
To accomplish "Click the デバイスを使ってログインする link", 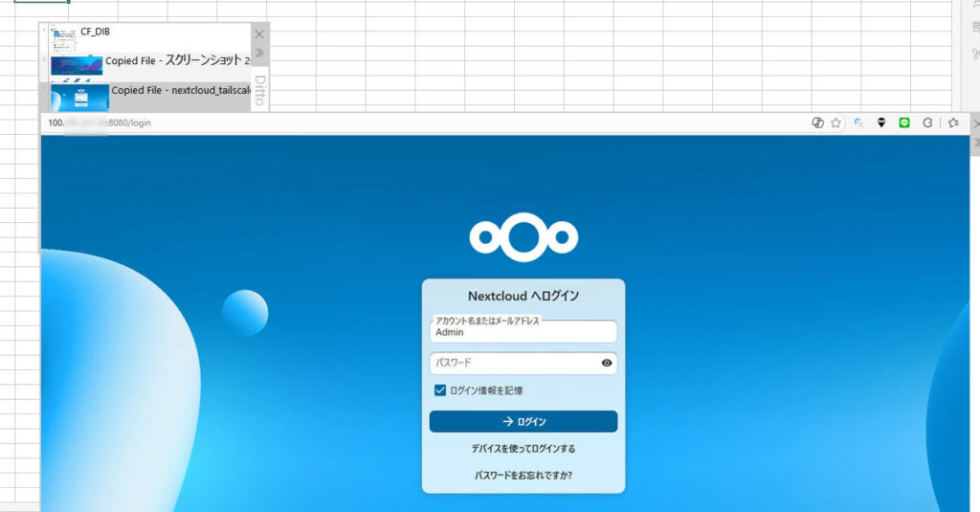I will [x=523, y=448].
